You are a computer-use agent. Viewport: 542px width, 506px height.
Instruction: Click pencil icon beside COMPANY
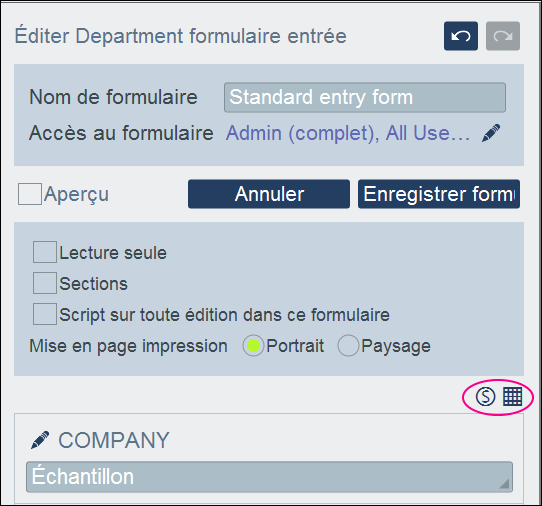(40, 440)
